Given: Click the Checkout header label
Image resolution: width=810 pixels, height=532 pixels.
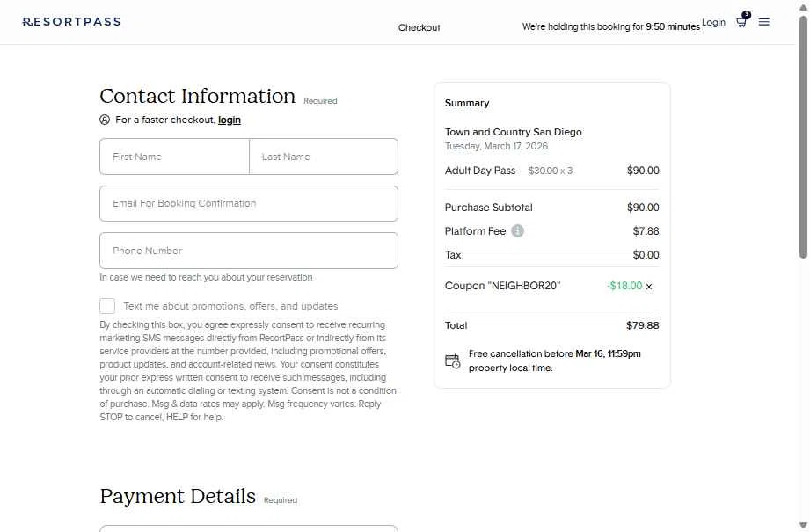Looking at the screenshot, I should click(x=419, y=27).
